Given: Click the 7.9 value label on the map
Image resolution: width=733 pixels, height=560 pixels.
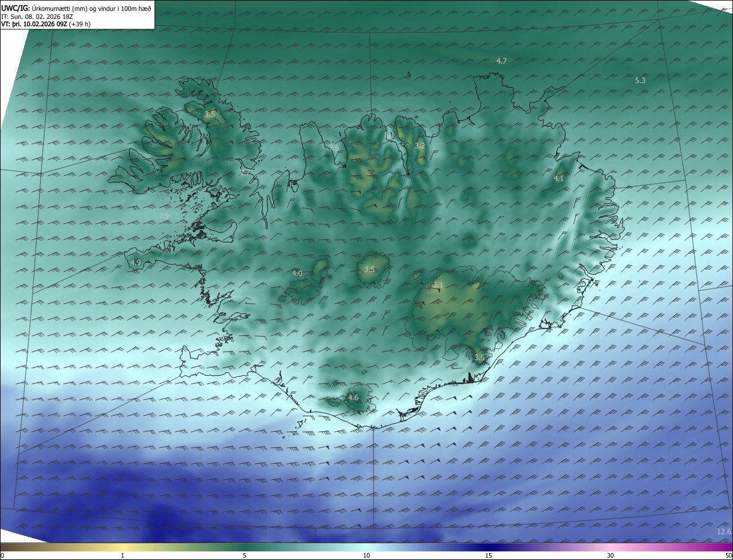Looking at the screenshot, I should click(164, 216).
